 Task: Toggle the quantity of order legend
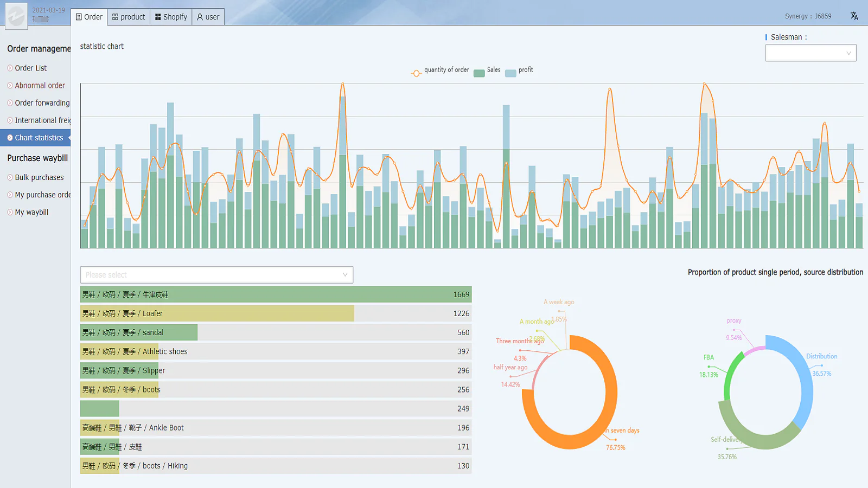(x=441, y=70)
